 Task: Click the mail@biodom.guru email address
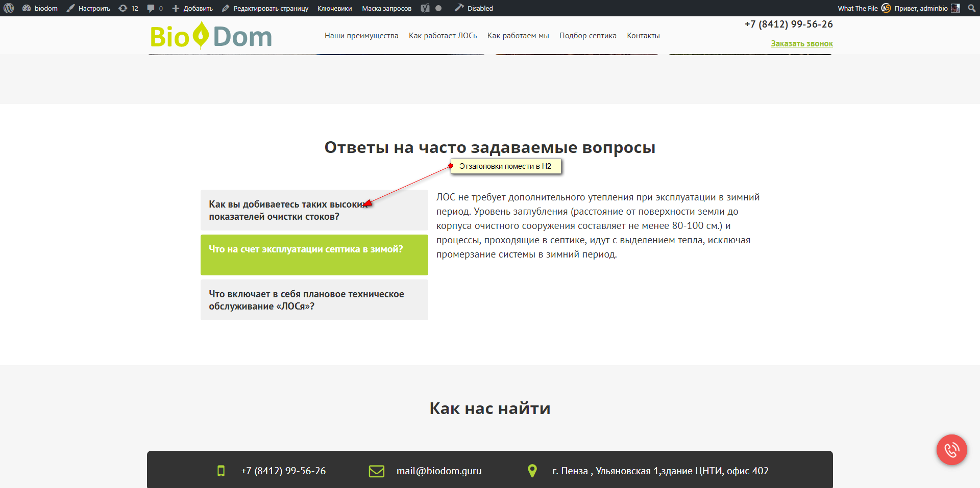click(439, 471)
